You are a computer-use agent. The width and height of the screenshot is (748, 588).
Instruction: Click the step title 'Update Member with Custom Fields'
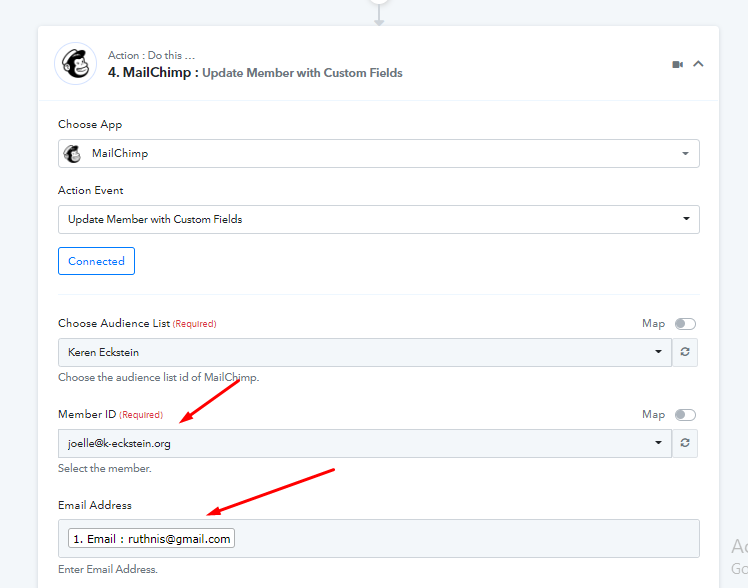(x=302, y=73)
